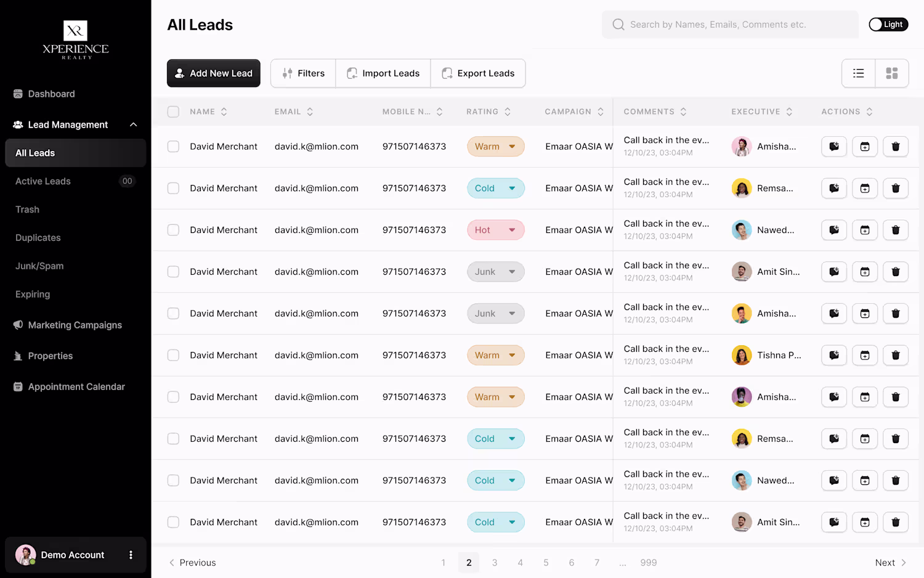The image size is (924, 578).
Task: Open the Junk rating dropdown in Amit Sin's row
Action: click(496, 272)
